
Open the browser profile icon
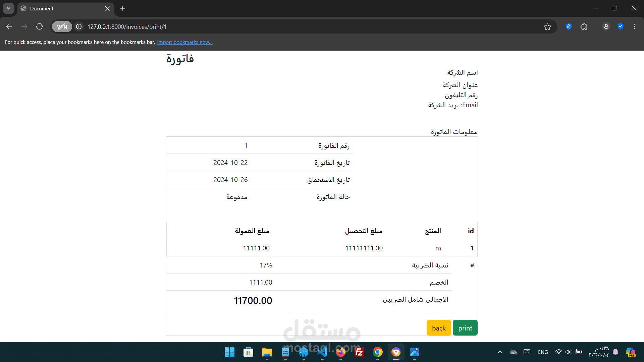coord(606,27)
